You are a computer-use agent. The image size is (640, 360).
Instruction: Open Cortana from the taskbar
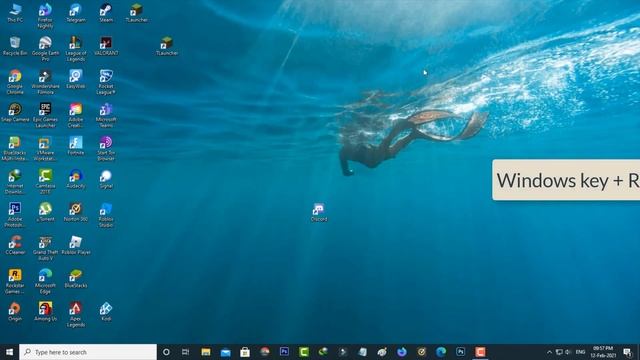click(x=166, y=352)
